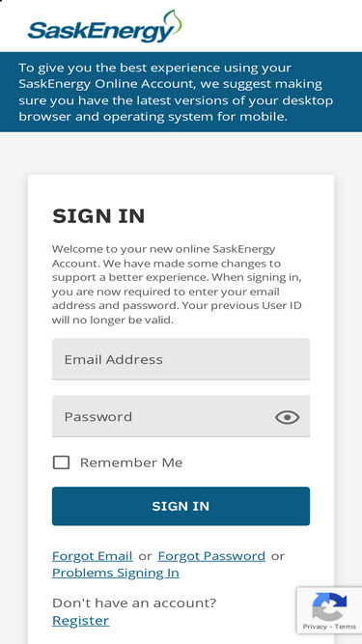Focus the Email Address field
Image resolution: width=362 pixels, height=644 pixels.
pos(181,359)
